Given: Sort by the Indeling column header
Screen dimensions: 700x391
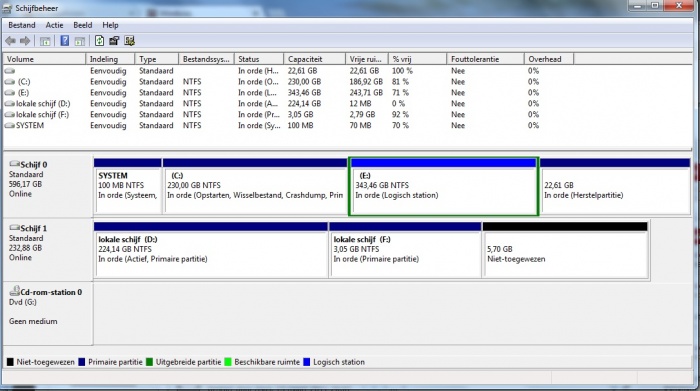Looking at the screenshot, I should coord(110,59).
